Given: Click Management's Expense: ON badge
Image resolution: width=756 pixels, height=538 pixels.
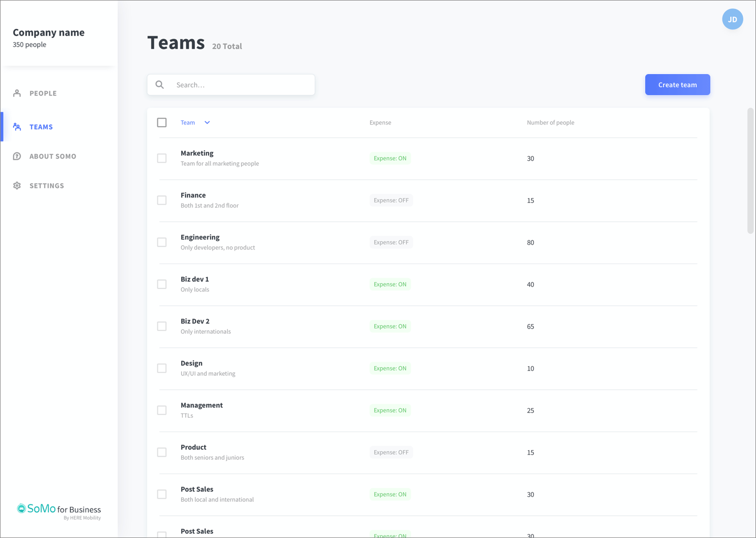Looking at the screenshot, I should [x=390, y=410].
